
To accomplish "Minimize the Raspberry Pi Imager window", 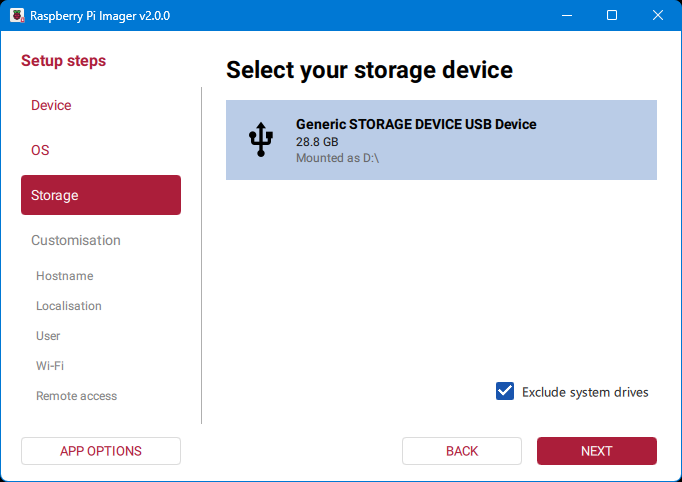I will [x=567, y=16].
